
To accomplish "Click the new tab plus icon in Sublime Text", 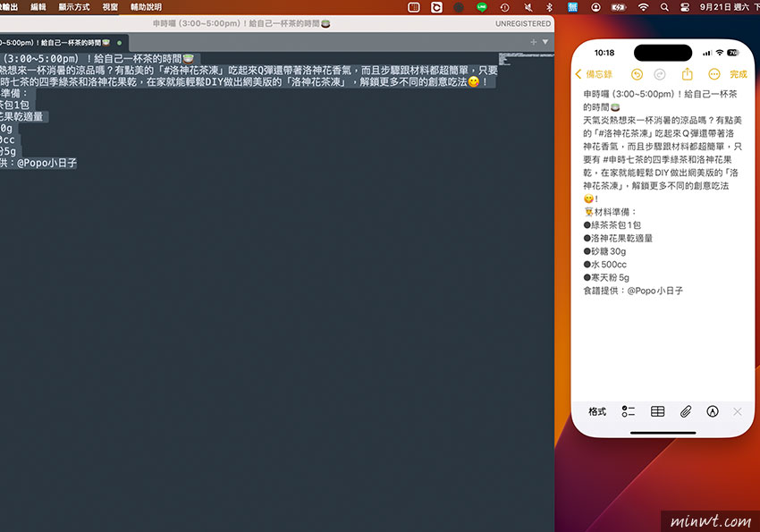I will (533, 42).
